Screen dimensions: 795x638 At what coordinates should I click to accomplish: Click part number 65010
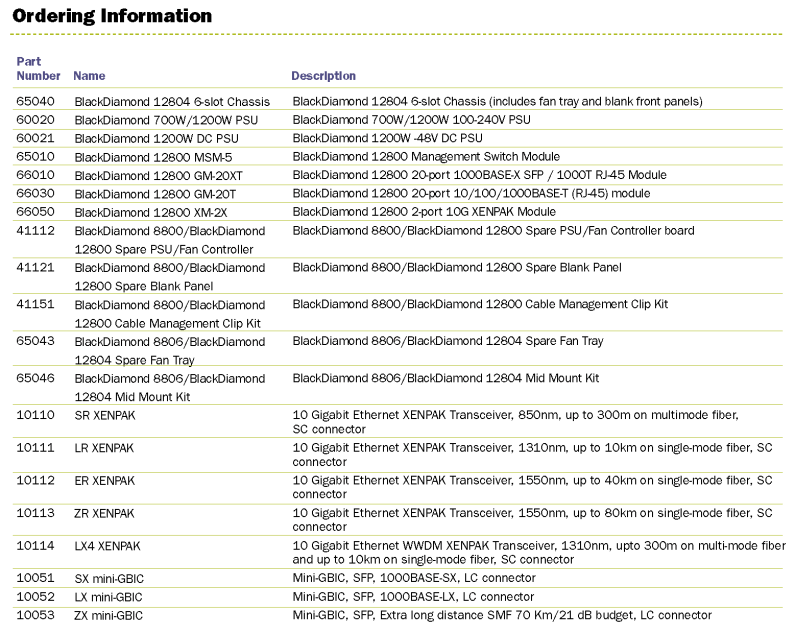click(35, 156)
